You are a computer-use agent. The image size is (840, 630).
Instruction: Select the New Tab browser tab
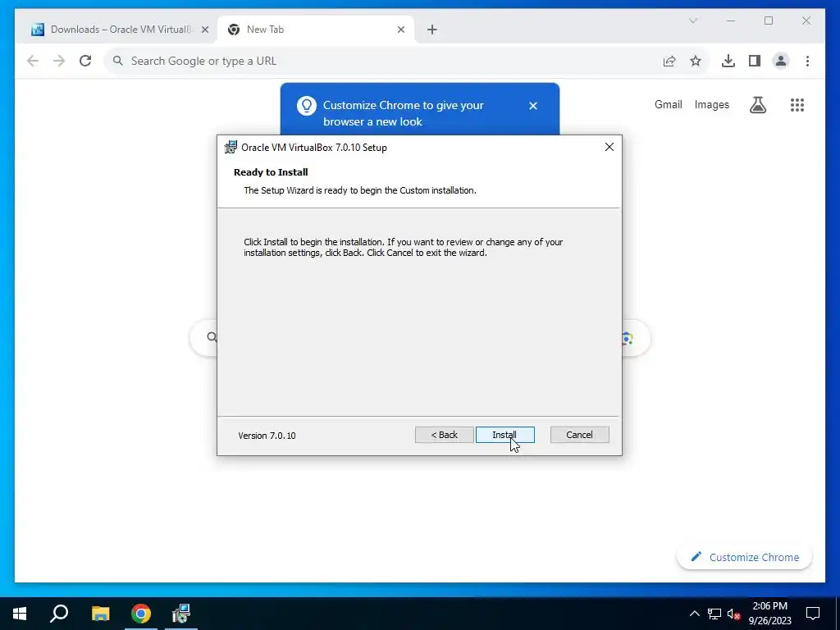[316, 30]
